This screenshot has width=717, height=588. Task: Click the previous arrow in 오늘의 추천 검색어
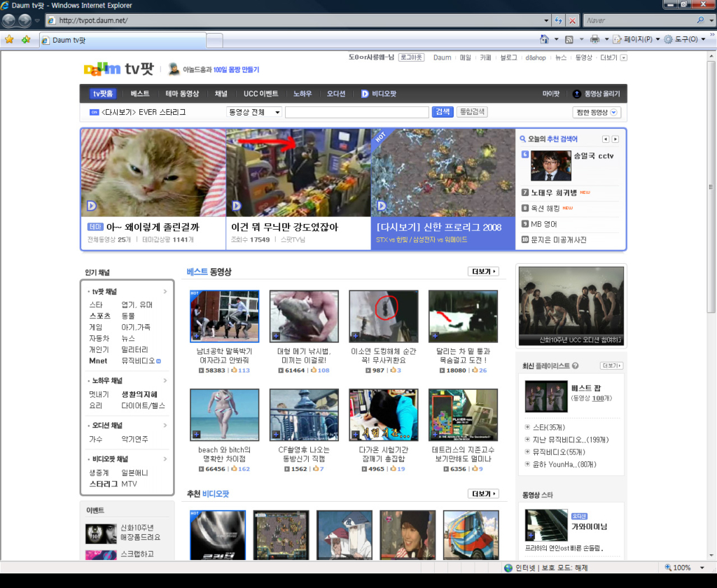pos(606,139)
